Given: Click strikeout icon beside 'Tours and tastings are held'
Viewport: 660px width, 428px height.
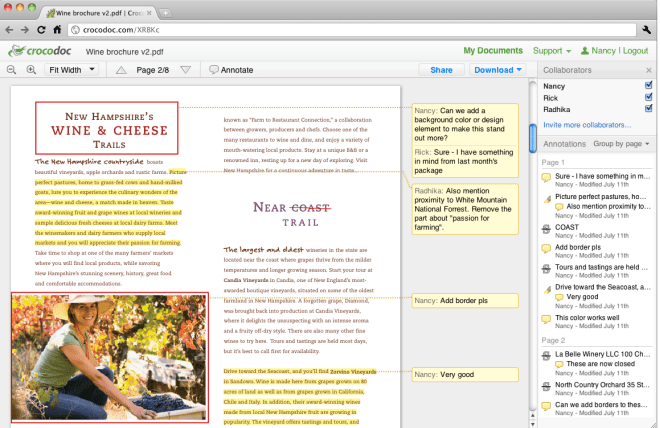Looking at the screenshot, I should click(x=546, y=268).
